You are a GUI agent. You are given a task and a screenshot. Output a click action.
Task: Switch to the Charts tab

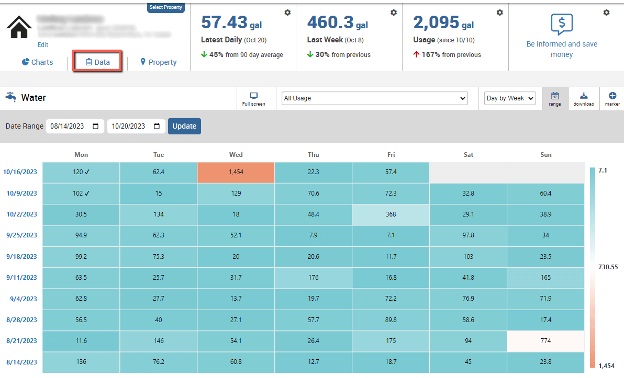coord(37,62)
